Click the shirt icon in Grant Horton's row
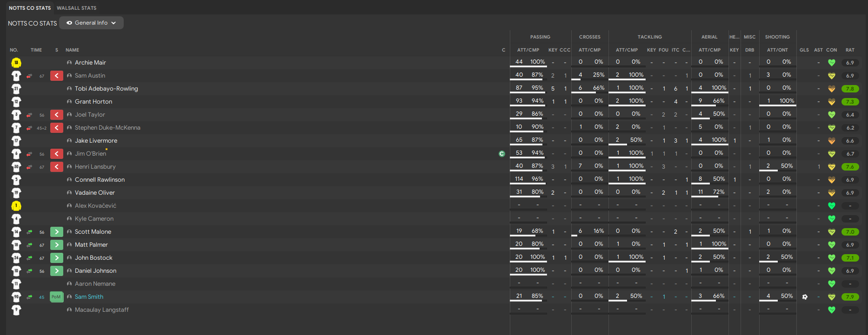The image size is (868, 335). (x=16, y=102)
